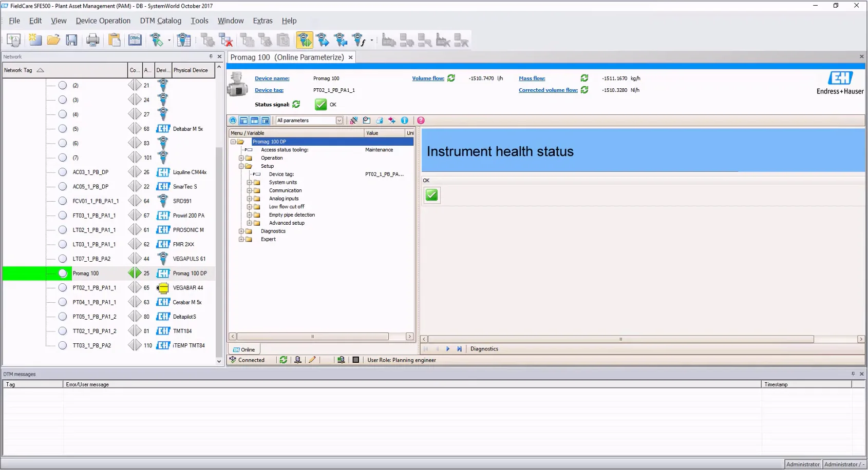Screen dimensions: 868x470
Task: Go to next page with blue arrow
Action: 448,349
